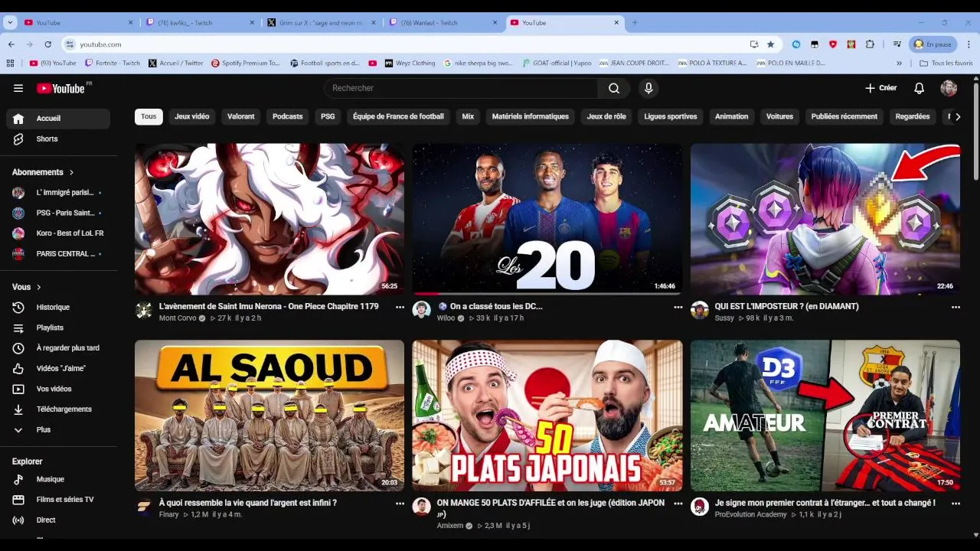The width and height of the screenshot is (980, 551).
Task: Open Films et séries TV under Explorer
Action: coord(58,500)
